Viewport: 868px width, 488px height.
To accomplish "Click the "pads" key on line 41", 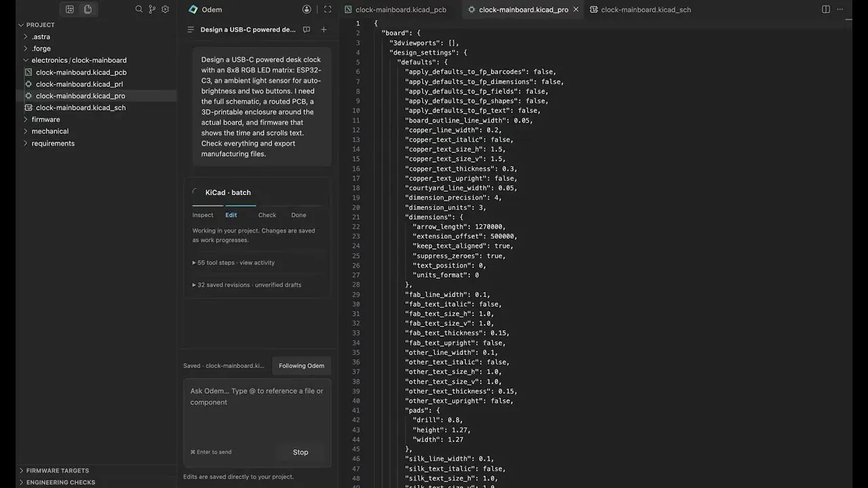I will click(x=418, y=410).
